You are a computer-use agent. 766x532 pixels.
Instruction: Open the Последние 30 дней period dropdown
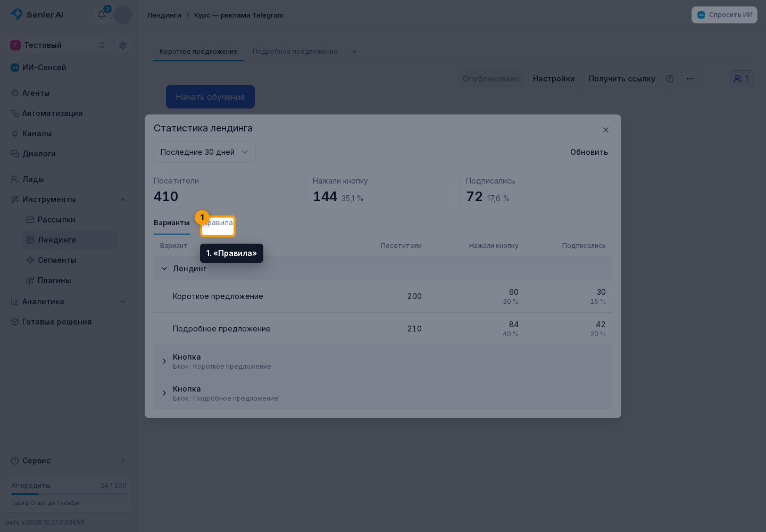point(204,152)
